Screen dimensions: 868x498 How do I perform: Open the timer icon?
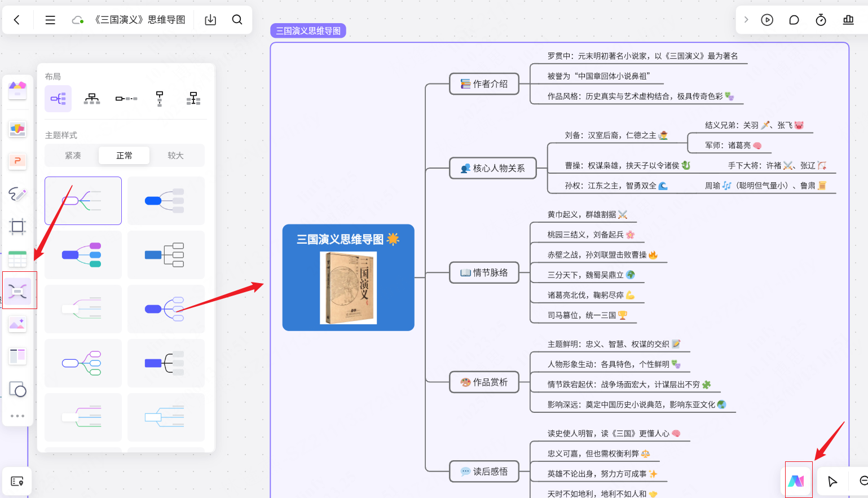pyautogui.click(x=821, y=20)
